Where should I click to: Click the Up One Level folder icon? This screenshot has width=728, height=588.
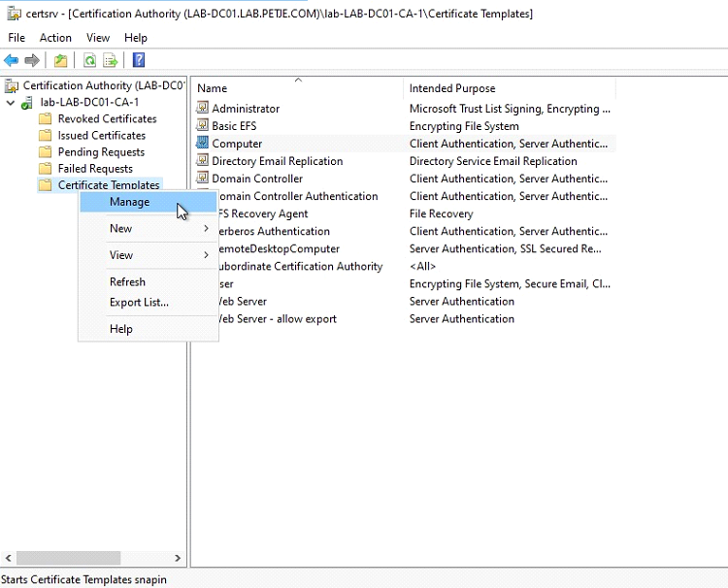[x=61, y=60]
